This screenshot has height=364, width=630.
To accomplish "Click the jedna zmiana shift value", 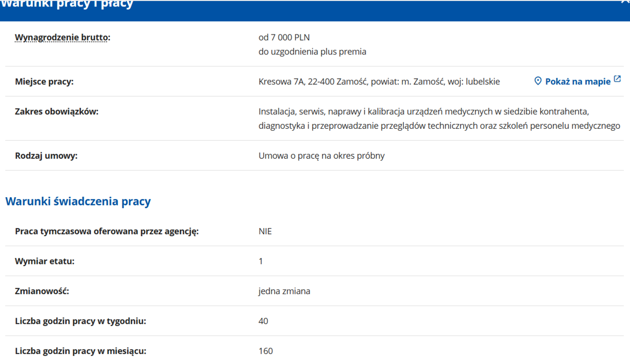I will [284, 291].
